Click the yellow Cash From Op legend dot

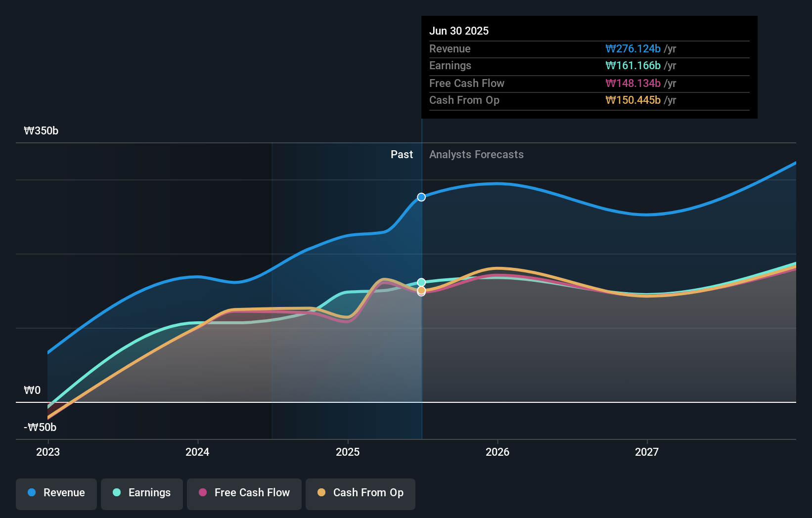[321, 493]
